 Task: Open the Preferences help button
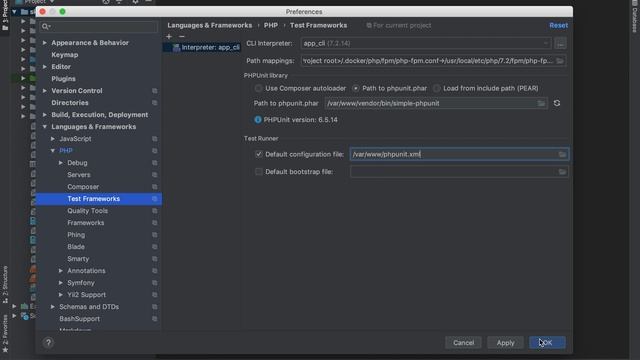(x=48, y=342)
